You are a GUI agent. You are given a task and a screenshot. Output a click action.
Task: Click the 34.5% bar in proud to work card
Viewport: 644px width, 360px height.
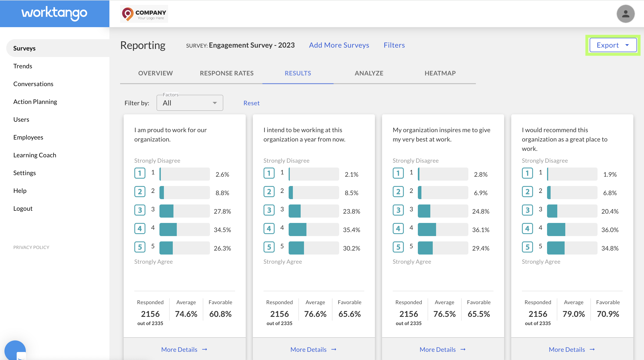tap(185, 229)
